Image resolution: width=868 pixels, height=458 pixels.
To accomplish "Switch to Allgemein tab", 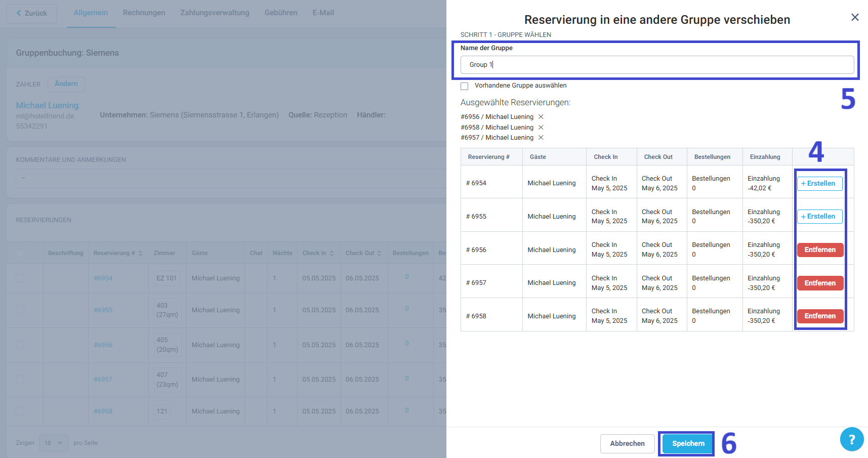I will (x=91, y=13).
